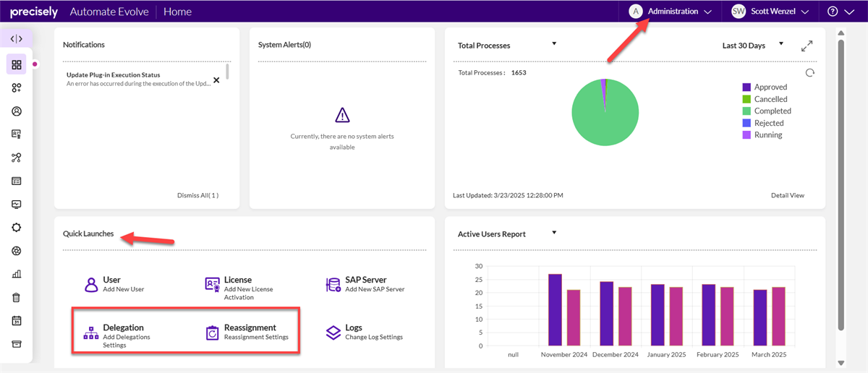Open the archive box sidebar icon

[16, 343]
